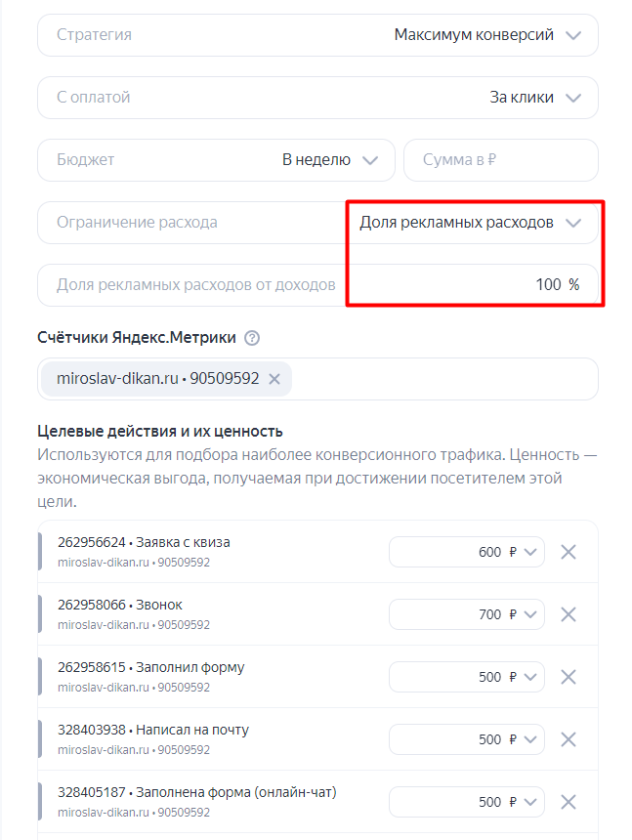The image size is (632, 840).
Task: Change the Написал на почту value
Action: click(467, 739)
